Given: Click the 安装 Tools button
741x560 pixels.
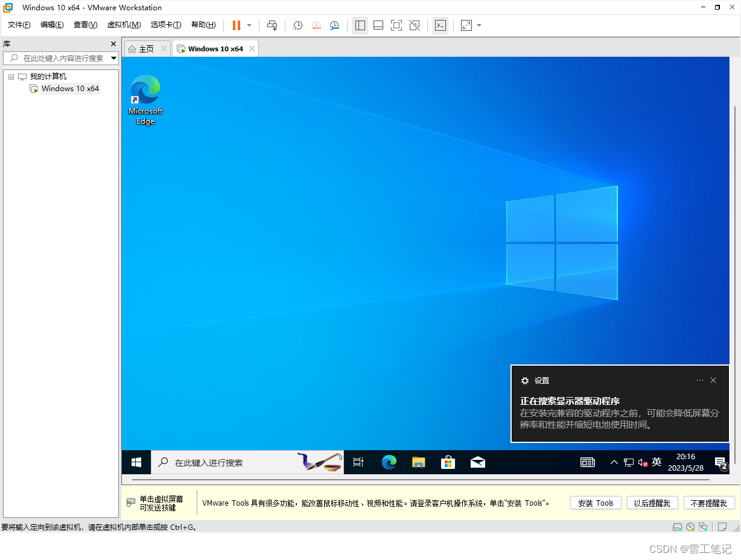Looking at the screenshot, I should point(595,503).
